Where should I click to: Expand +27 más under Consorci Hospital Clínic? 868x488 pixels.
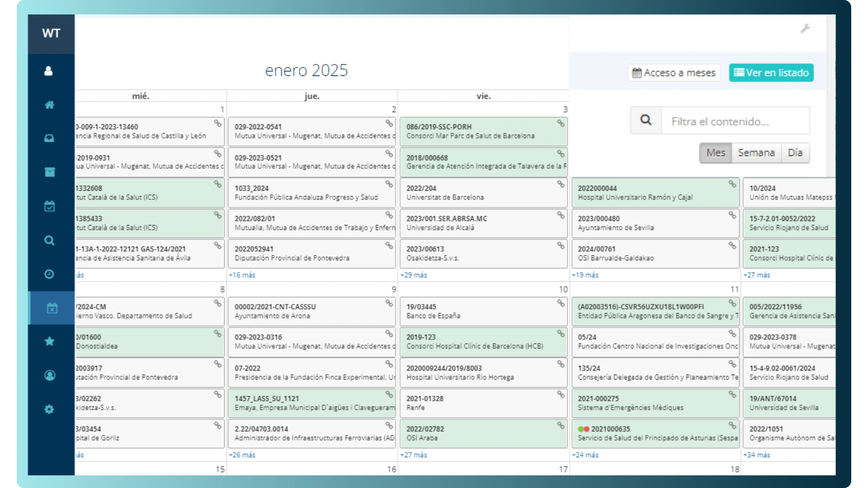pyautogui.click(x=756, y=275)
